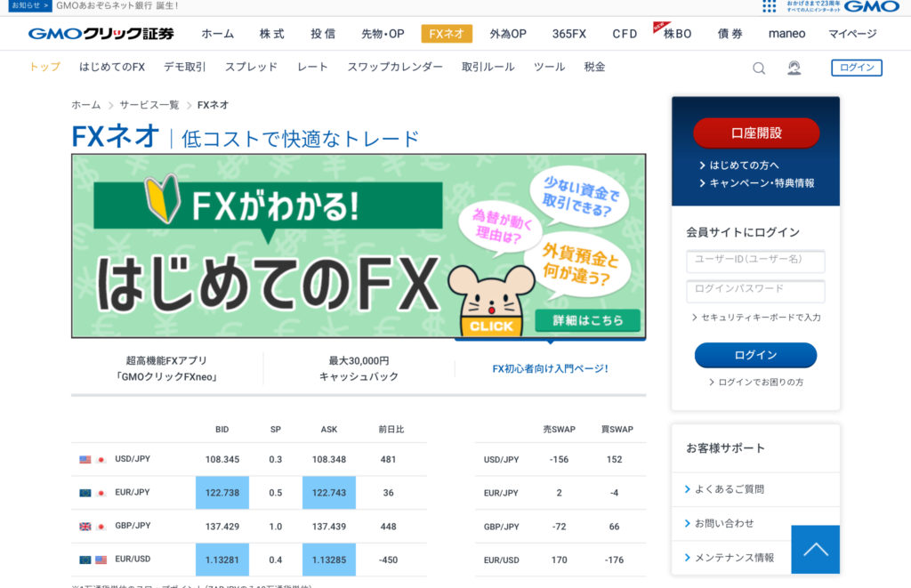Open the GMO group grid menu icon
911x588 pixels.
pos(770,6)
